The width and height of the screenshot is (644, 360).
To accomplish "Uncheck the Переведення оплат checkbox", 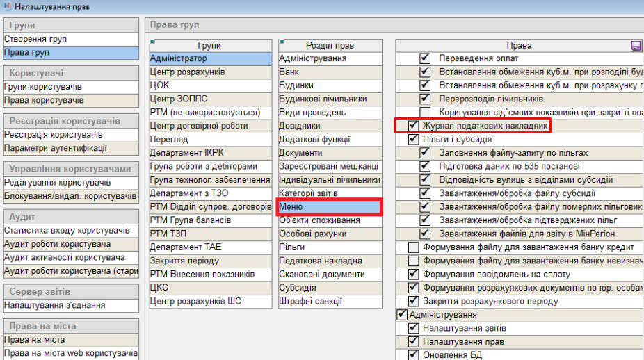I will point(425,58).
